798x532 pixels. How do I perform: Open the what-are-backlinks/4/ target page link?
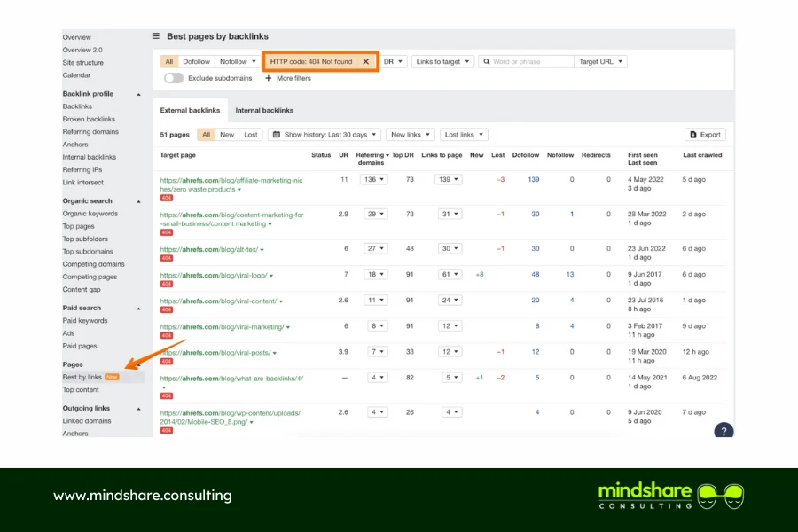point(231,379)
